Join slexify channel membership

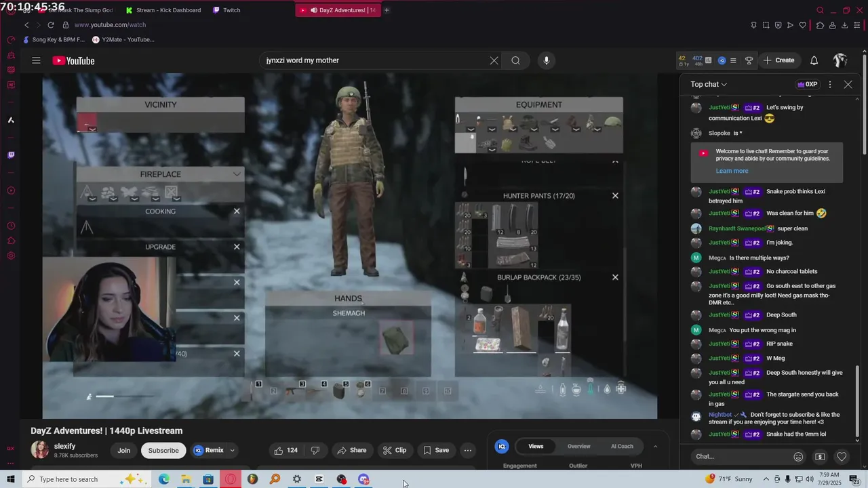[123, 450]
